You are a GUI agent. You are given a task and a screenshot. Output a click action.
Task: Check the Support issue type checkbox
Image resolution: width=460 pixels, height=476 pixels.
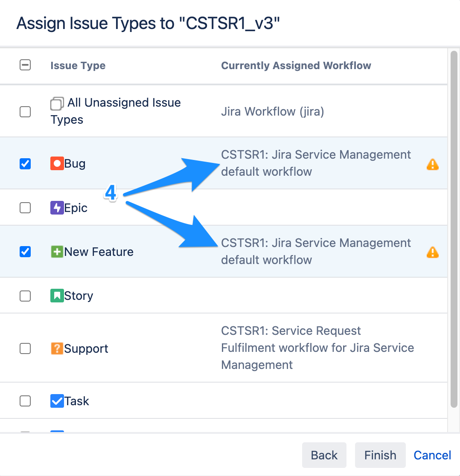point(25,348)
